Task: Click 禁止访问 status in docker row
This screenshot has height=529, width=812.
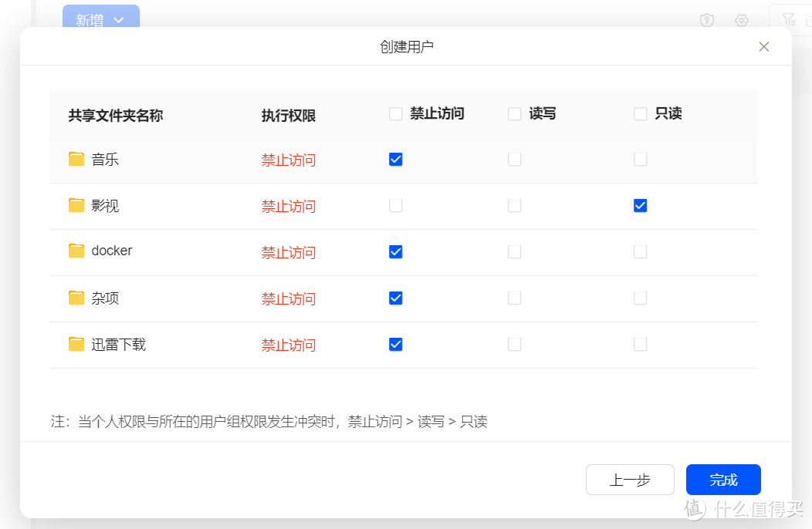Action: pyautogui.click(x=289, y=253)
